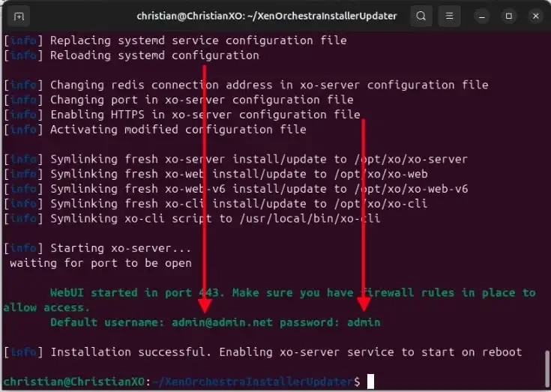Minimize the terminal window
This screenshot has height=392, width=551.
tap(482, 16)
